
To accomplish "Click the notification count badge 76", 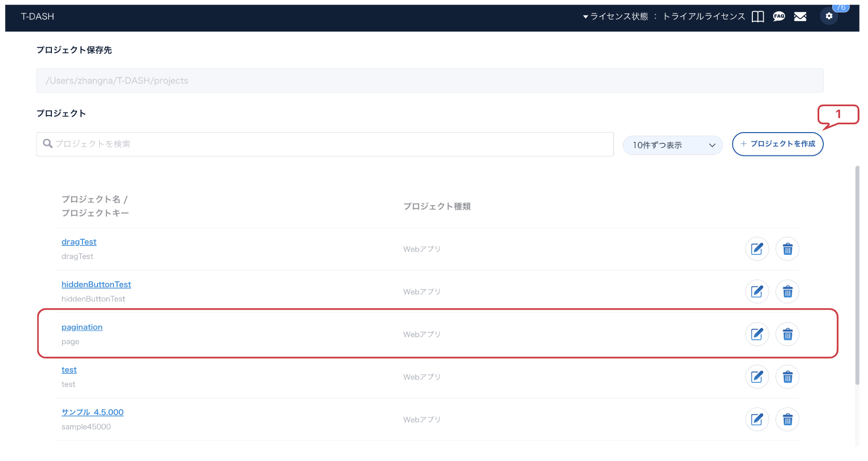I will (x=841, y=7).
